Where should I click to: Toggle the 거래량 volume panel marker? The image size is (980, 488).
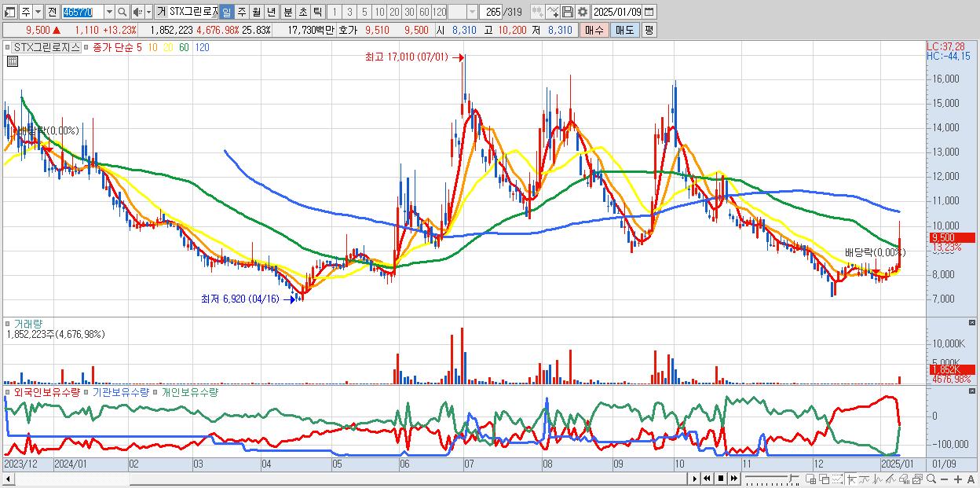pyautogui.click(x=9, y=323)
